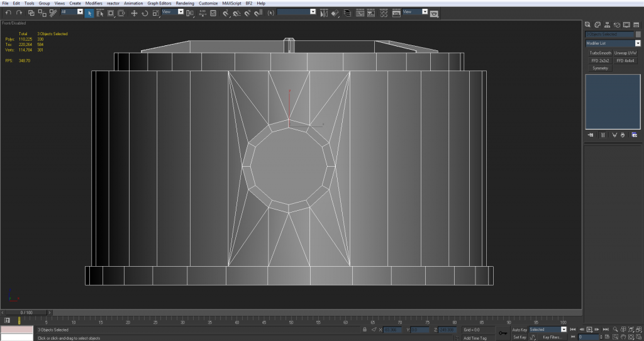Activate the Select and Rotate tool
This screenshot has width=644, height=341.
click(x=145, y=13)
